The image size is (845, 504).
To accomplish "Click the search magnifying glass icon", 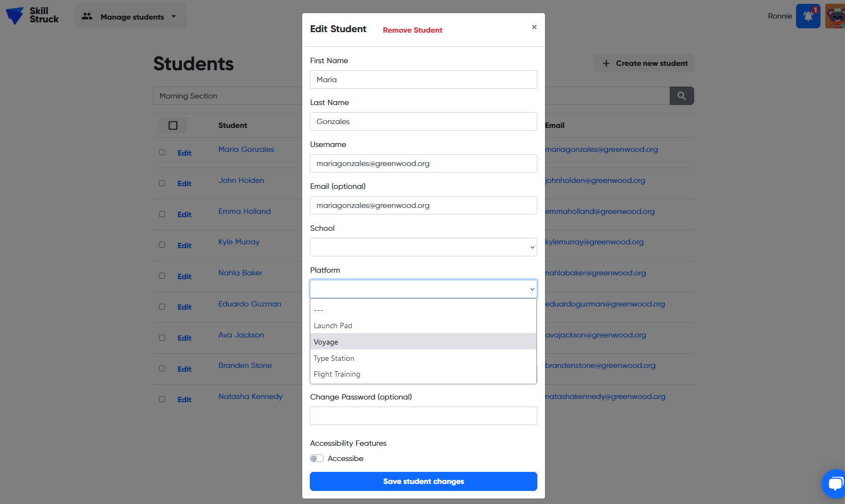I will click(x=681, y=96).
